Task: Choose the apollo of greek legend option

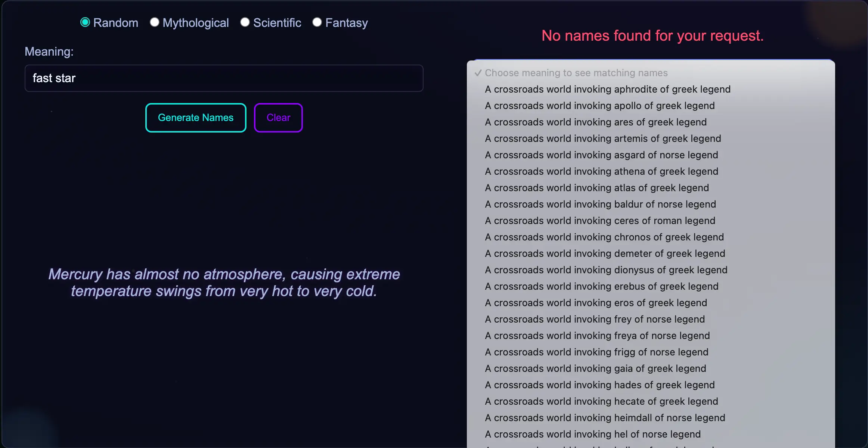Action: pyautogui.click(x=599, y=106)
